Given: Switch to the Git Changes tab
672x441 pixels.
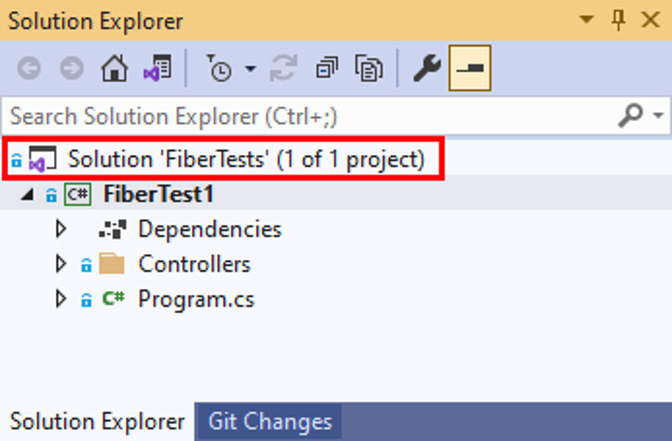Looking at the screenshot, I should 269,421.
